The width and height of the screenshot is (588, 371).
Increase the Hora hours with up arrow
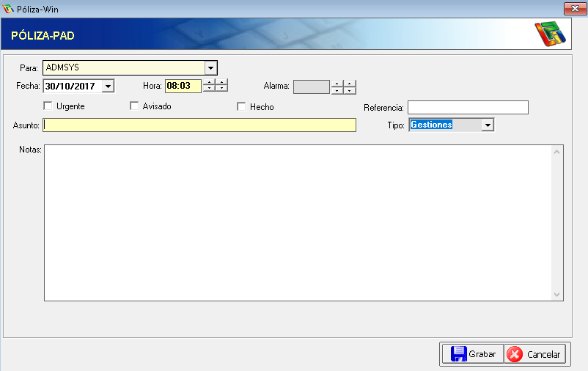click(x=209, y=82)
